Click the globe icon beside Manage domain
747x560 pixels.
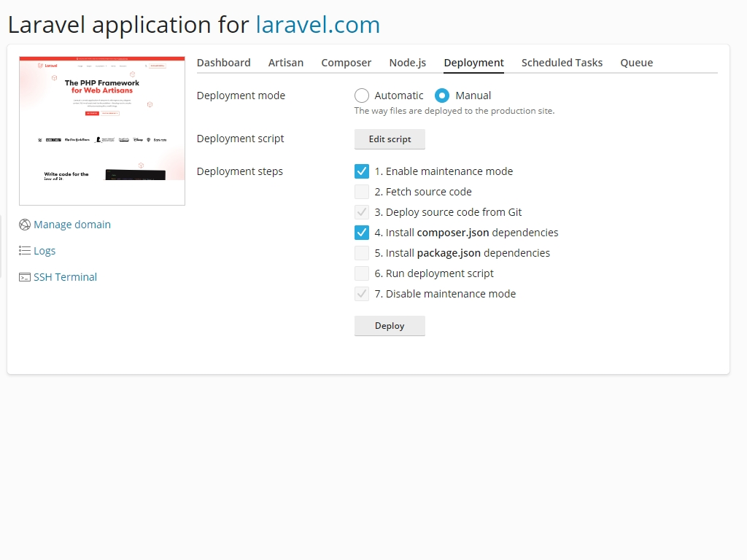(24, 225)
